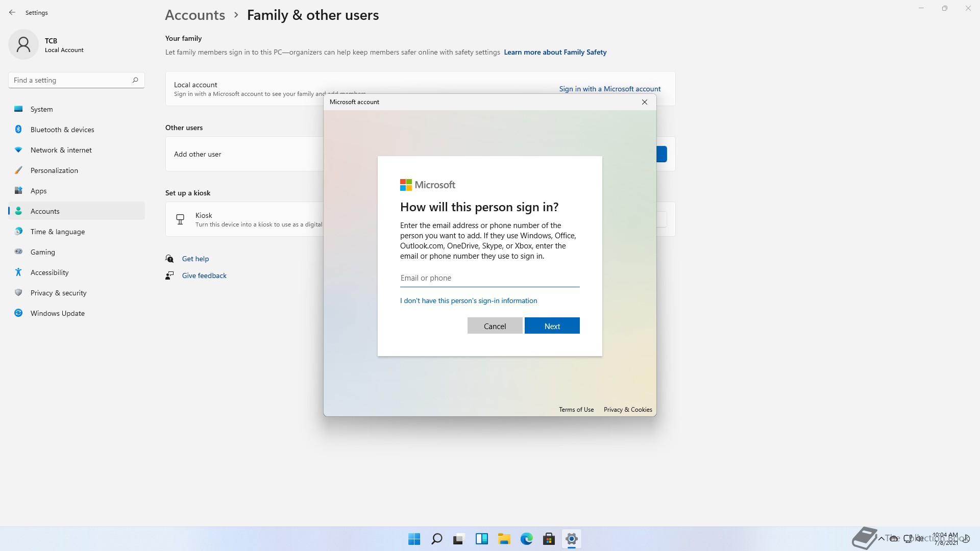The height and width of the screenshot is (551, 980).
Task: Click the Microsoft logo in the dialog
Action: point(428,185)
